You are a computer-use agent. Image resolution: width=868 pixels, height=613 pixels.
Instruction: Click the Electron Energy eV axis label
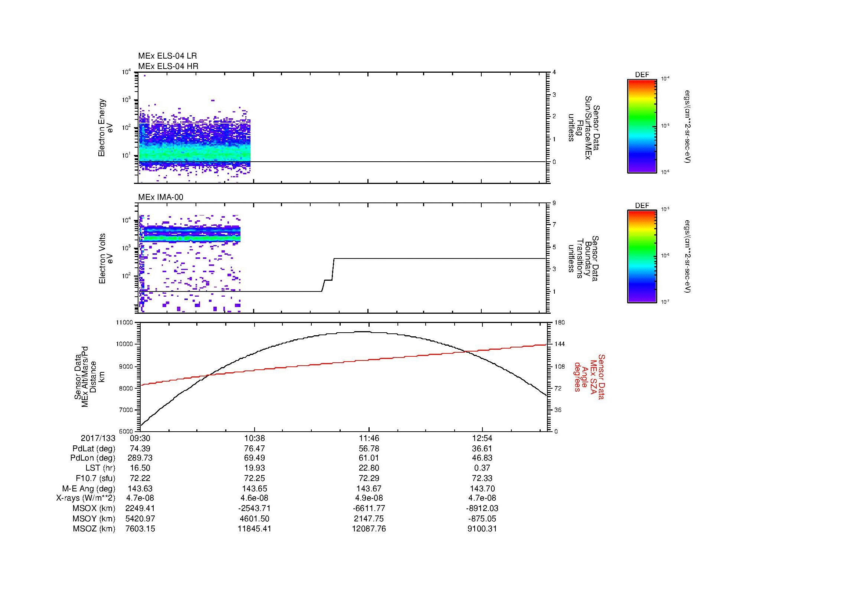(105, 128)
